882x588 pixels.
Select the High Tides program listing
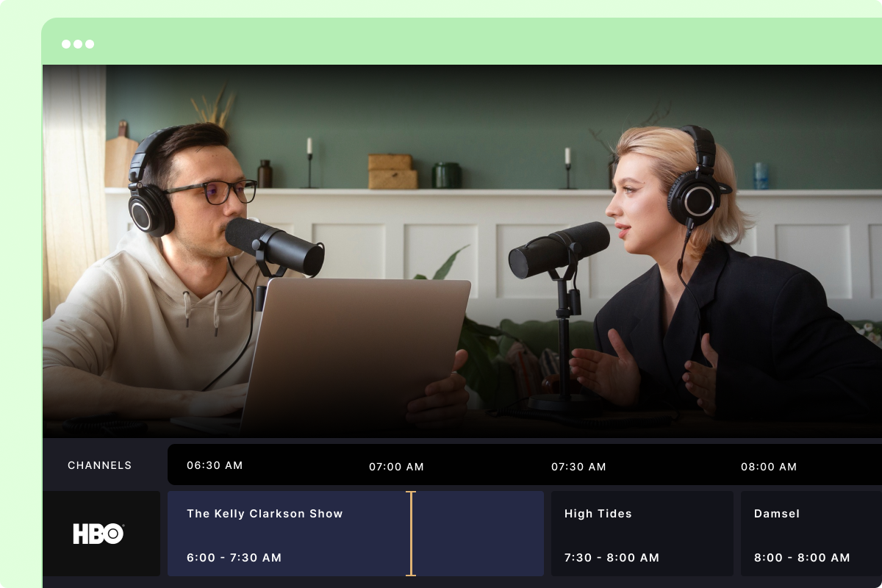click(642, 533)
